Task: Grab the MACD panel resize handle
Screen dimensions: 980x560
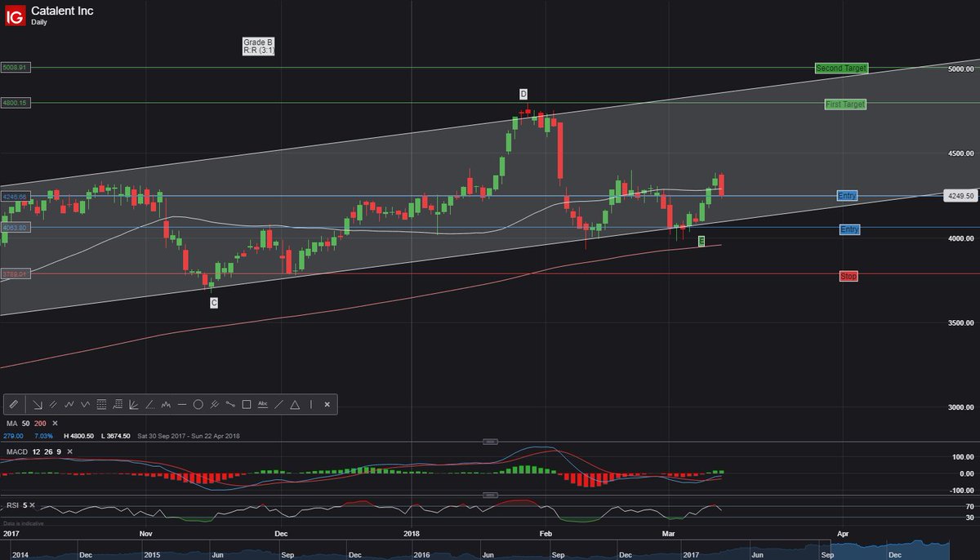Action: point(490,442)
